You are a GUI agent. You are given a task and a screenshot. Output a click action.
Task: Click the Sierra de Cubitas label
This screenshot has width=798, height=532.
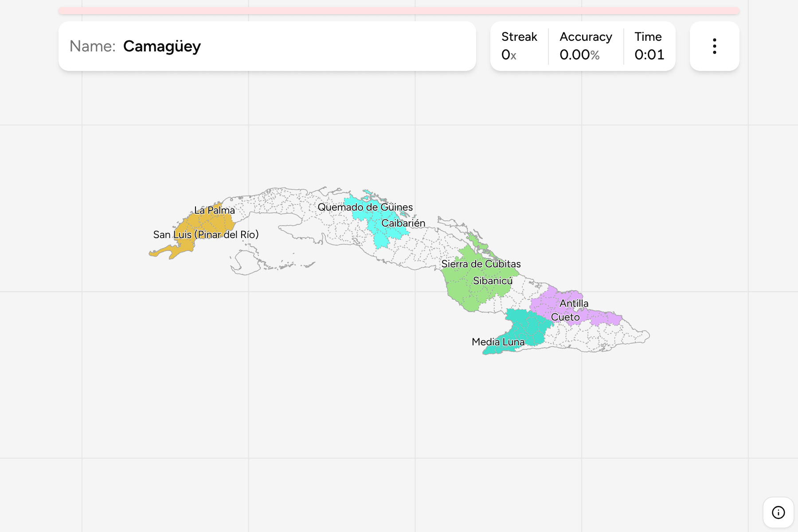tap(481, 264)
